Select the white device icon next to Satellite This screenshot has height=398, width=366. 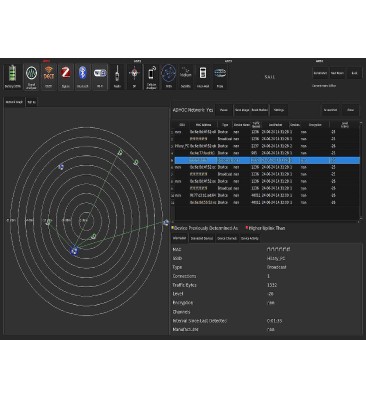pos(203,77)
